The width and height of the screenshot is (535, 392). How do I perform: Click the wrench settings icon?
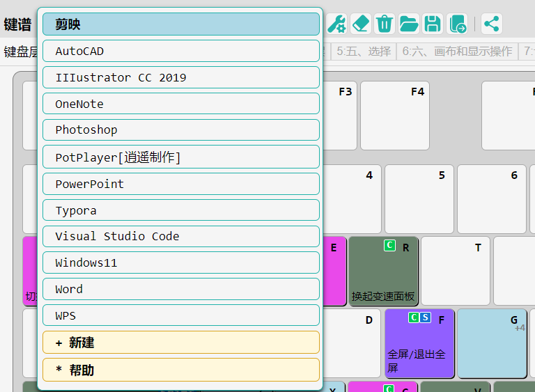click(x=336, y=24)
